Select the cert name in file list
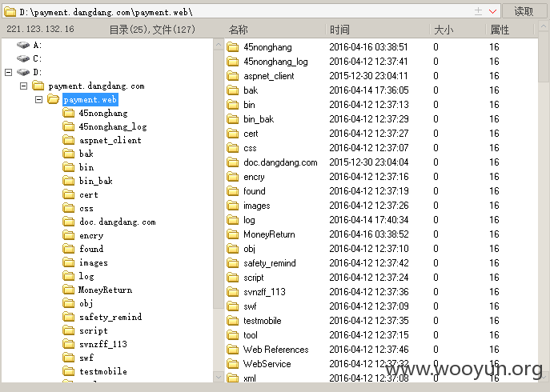This screenshot has width=550, height=392. tap(251, 134)
